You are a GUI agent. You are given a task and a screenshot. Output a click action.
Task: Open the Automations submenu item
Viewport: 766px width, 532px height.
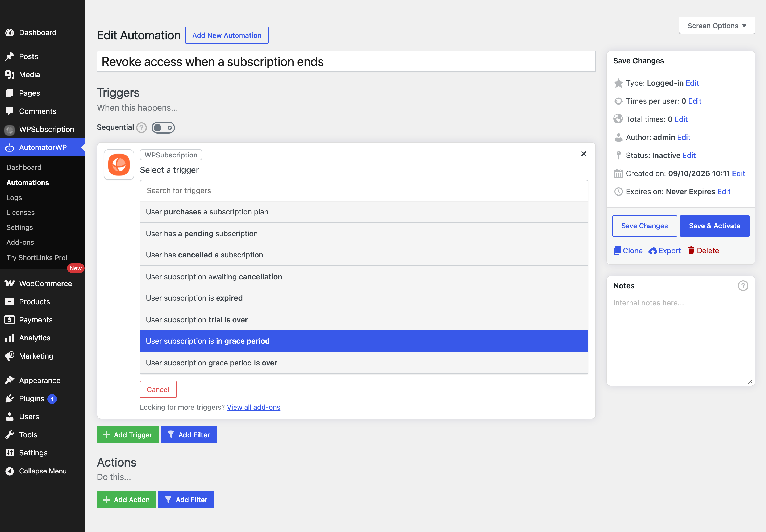(28, 182)
